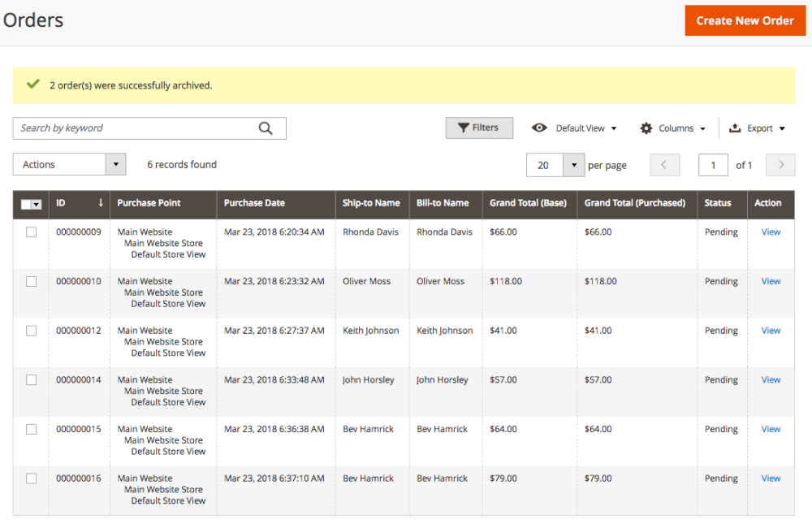The image size is (812, 524).
Task: Go to next page arrow
Action: pyautogui.click(x=780, y=165)
